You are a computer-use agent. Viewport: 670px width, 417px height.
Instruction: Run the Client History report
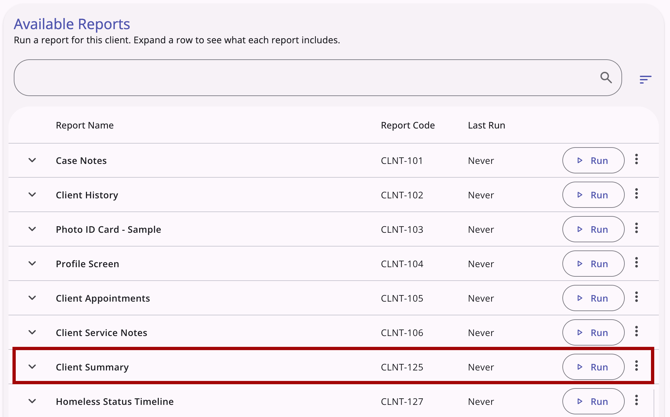(x=593, y=195)
